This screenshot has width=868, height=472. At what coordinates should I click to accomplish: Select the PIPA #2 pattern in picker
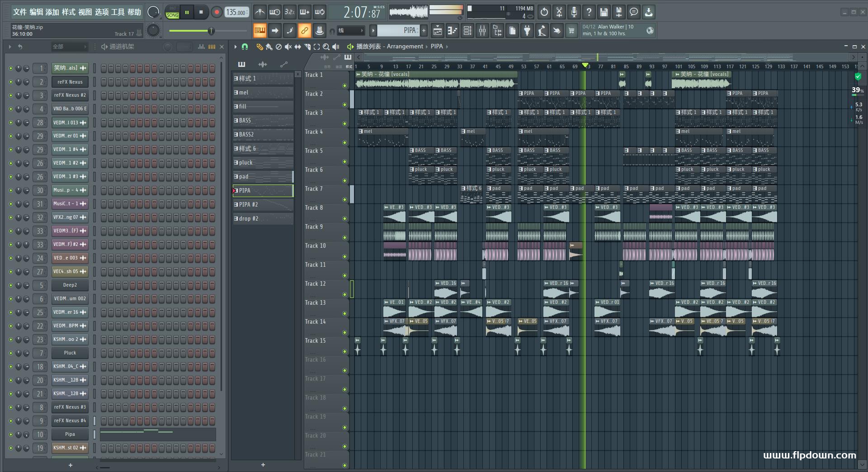point(263,204)
